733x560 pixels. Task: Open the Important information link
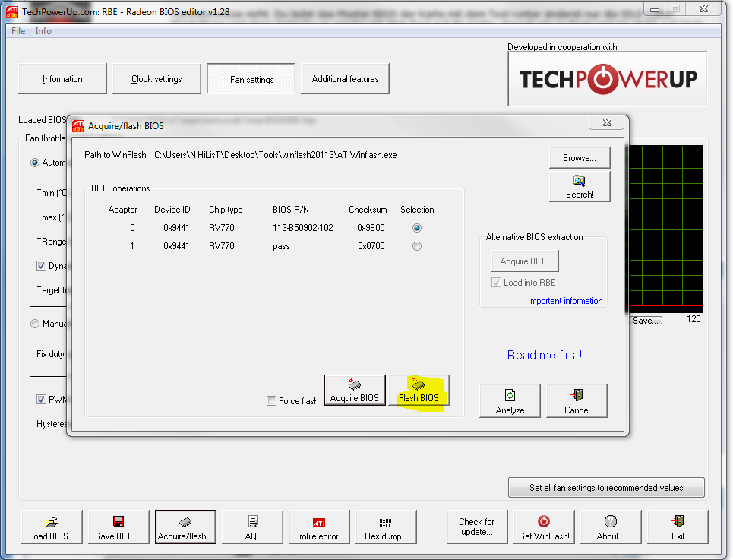pos(565,301)
